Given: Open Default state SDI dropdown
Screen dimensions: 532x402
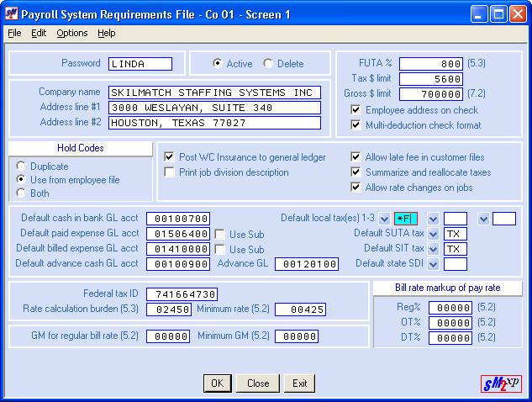Looking at the screenshot, I should click(434, 264).
